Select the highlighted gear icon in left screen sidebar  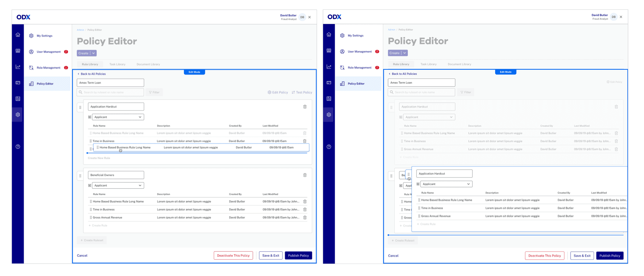(18, 115)
